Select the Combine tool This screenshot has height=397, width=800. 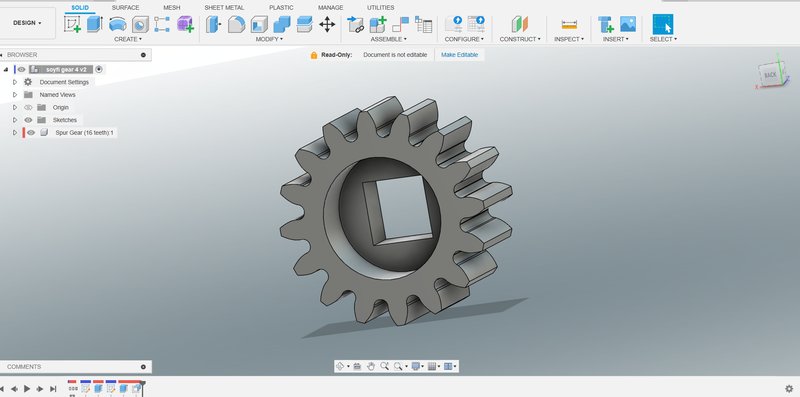[x=282, y=24]
